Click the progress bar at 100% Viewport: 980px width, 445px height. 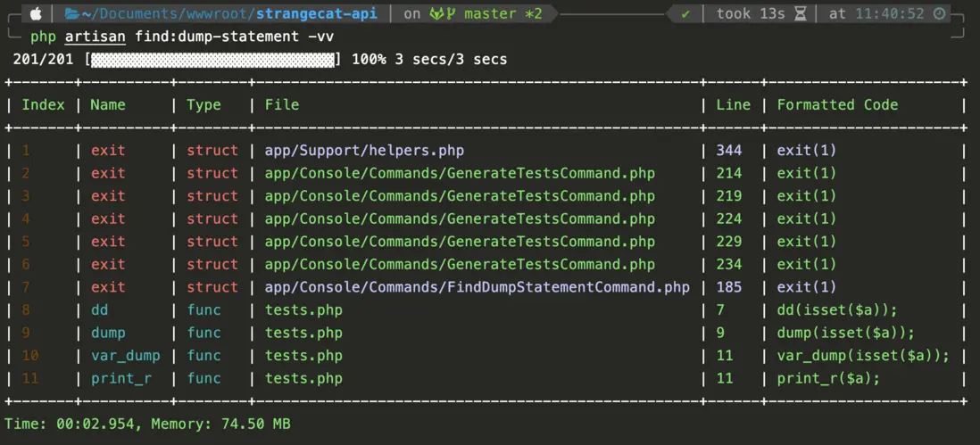point(213,60)
